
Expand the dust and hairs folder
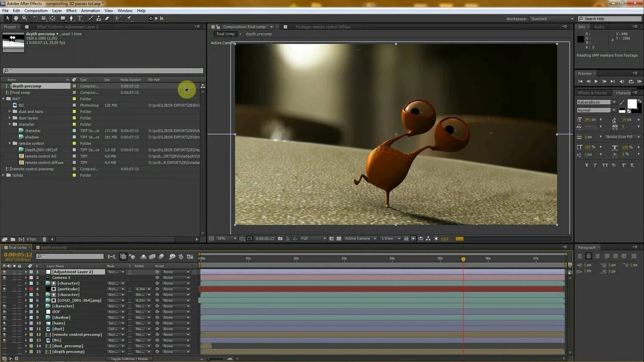click(10, 112)
